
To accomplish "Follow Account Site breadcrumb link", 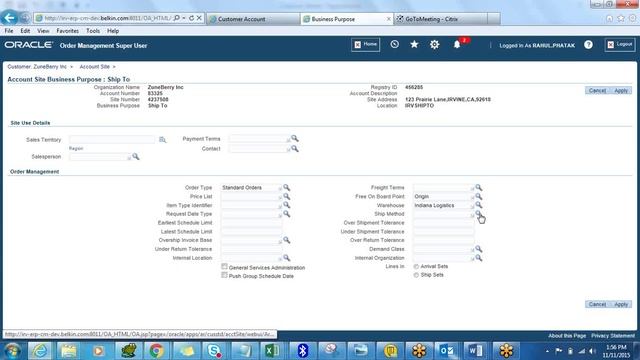I will (95, 67).
